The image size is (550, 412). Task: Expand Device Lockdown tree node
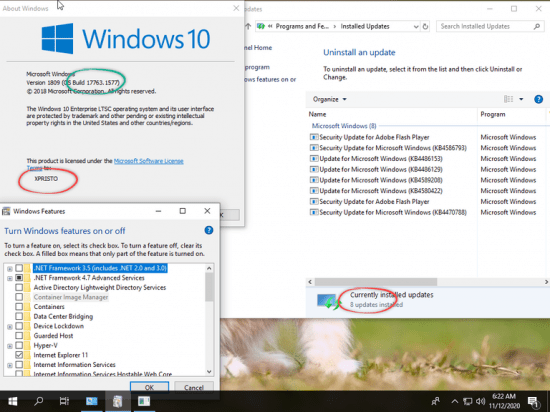10,327
